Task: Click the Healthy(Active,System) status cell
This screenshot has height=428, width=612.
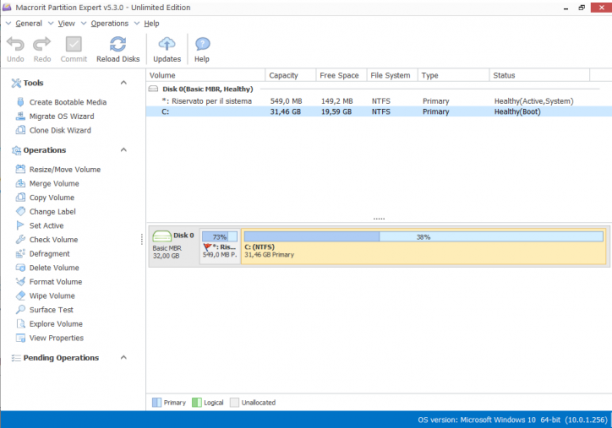Action: [534, 101]
